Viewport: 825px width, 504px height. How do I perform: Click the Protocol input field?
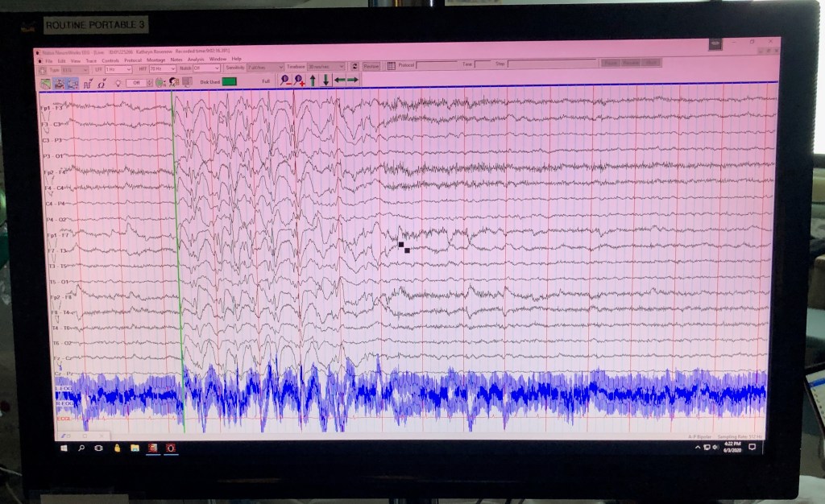pyautogui.click(x=437, y=64)
